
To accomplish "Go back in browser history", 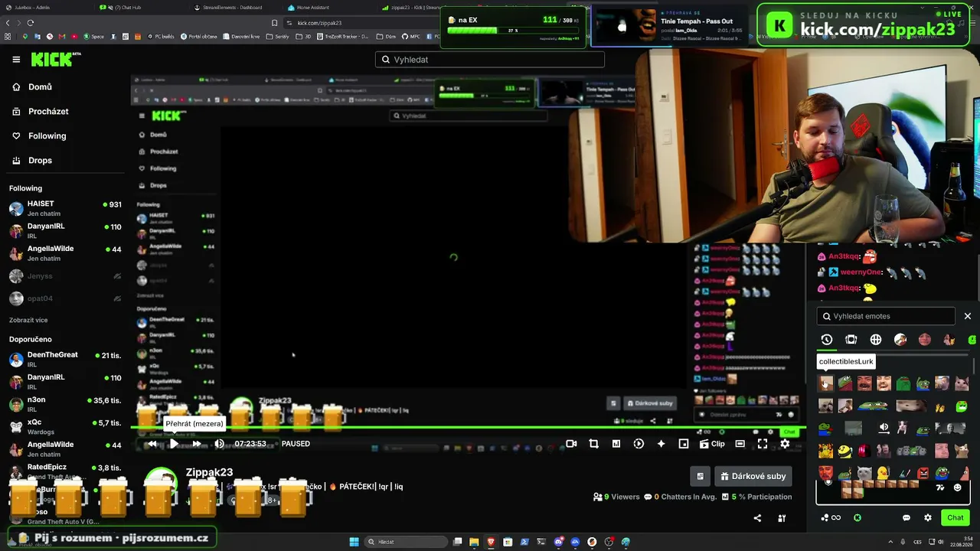I will (8, 23).
